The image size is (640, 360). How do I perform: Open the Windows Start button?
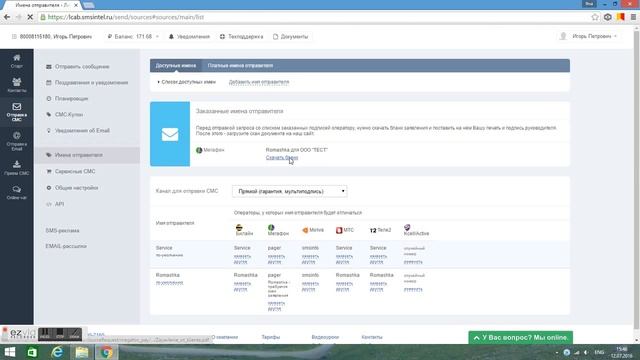click(9, 352)
